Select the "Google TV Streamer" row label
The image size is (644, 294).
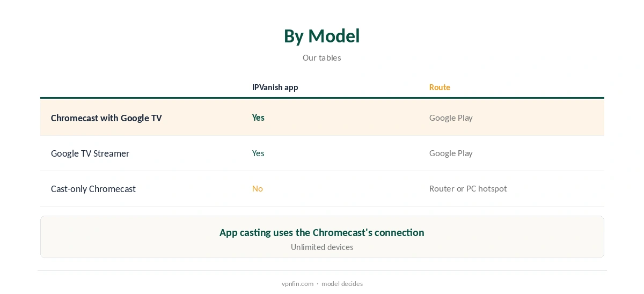tap(90, 153)
